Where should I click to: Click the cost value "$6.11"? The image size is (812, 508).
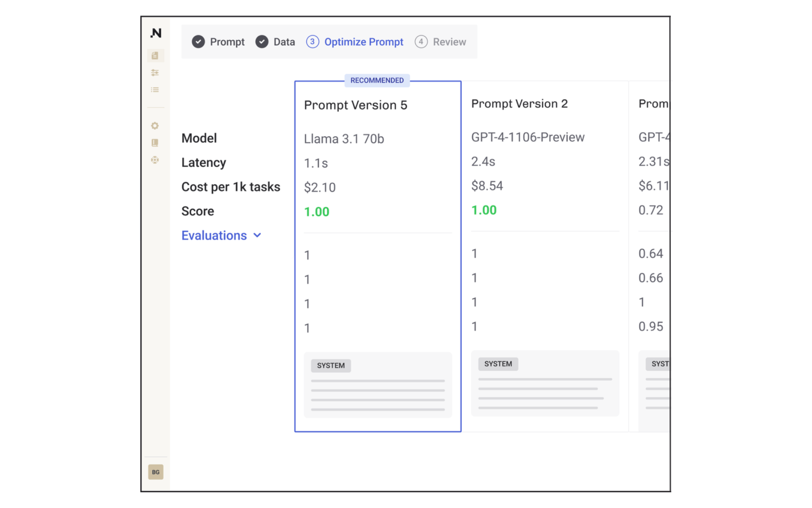pyautogui.click(x=654, y=186)
